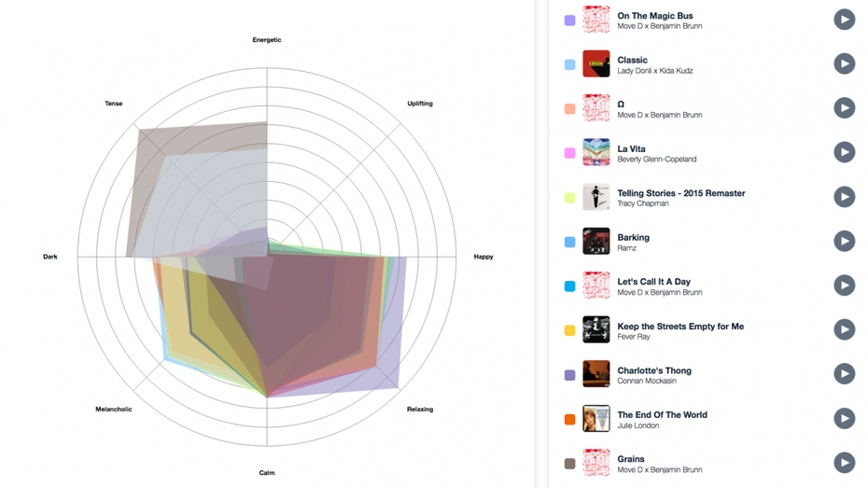
Task: Click the purple swatch beside On The Magic Bus
Action: (x=569, y=21)
